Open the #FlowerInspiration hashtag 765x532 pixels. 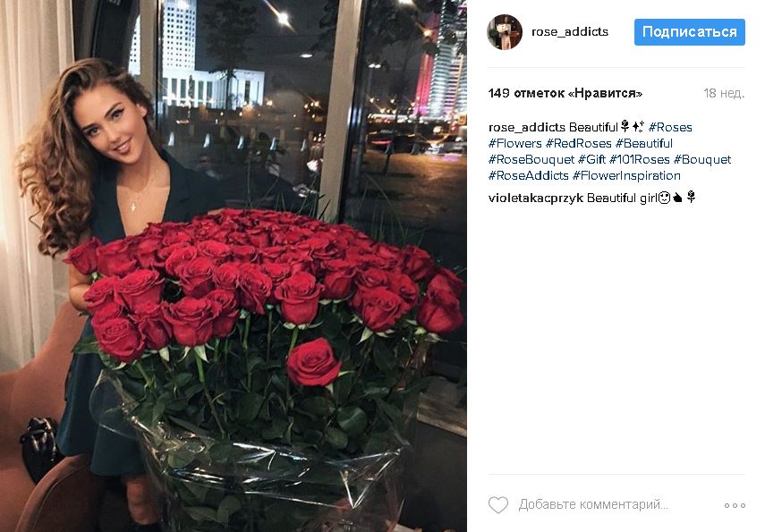coord(626,175)
